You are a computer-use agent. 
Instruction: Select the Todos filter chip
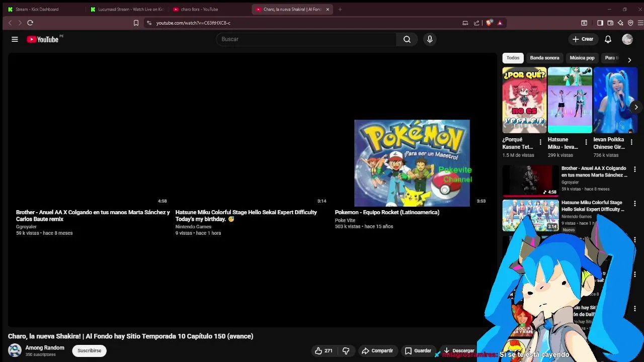point(513,58)
